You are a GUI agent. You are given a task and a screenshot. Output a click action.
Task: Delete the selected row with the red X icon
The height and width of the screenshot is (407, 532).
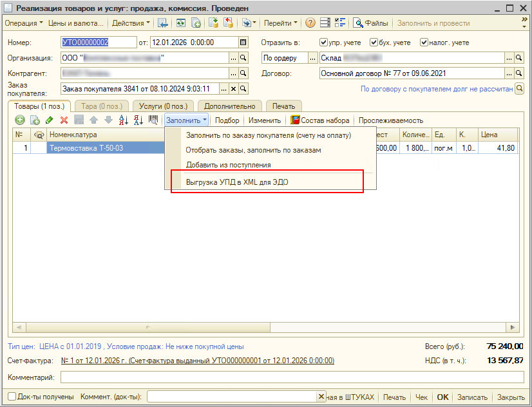click(x=63, y=120)
